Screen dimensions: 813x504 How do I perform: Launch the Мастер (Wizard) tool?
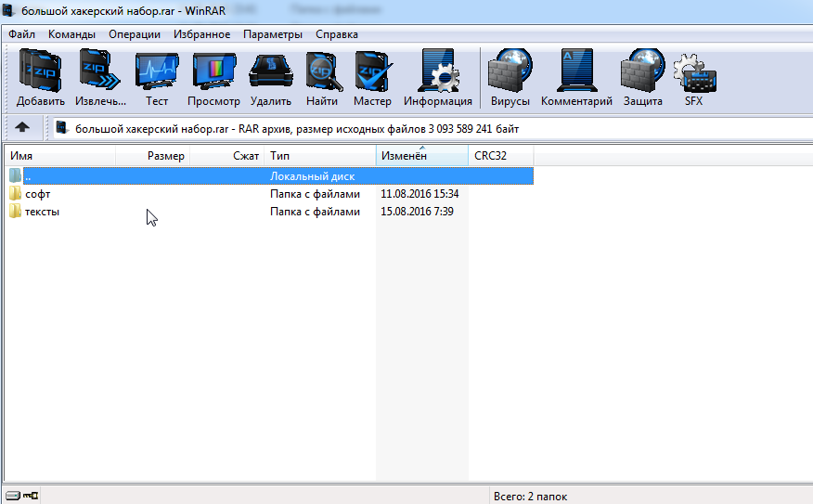(x=372, y=78)
